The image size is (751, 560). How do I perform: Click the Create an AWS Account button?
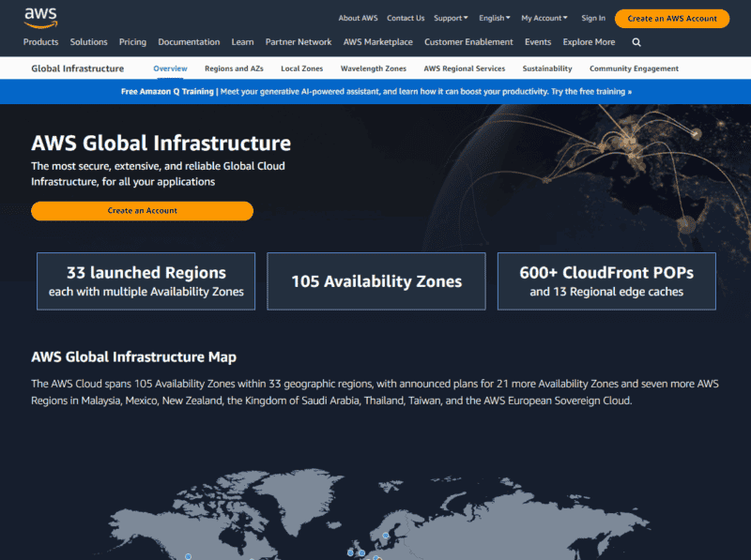click(x=671, y=18)
